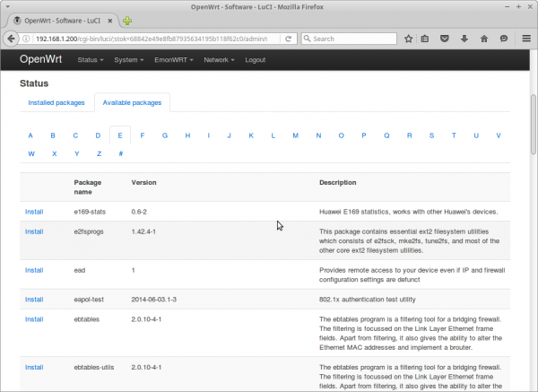Click the chat bubble icon in toolbar
This screenshot has height=392, width=538.
[x=504, y=39]
